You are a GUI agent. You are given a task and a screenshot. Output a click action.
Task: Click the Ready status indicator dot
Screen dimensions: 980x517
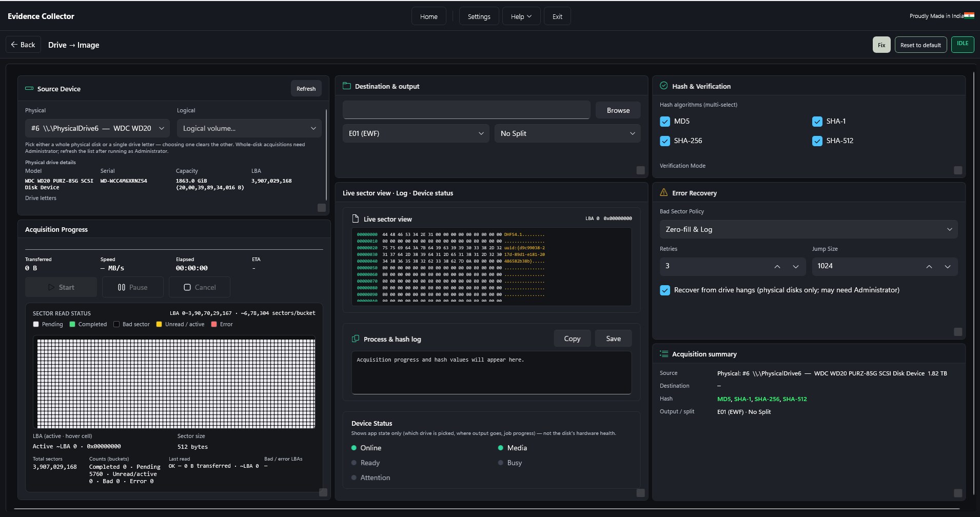pyautogui.click(x=354, y=463)
